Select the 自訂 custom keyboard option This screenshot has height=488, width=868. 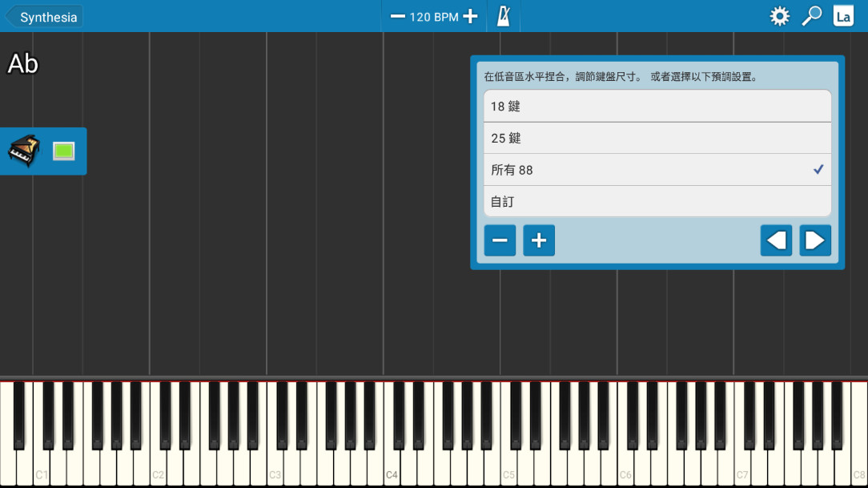pos(657,201)
